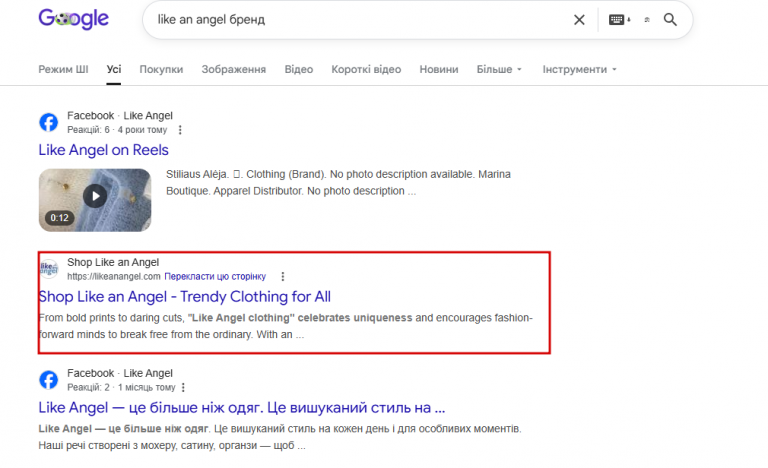Open the 'Зображення' tab

[x=234, y=70]
